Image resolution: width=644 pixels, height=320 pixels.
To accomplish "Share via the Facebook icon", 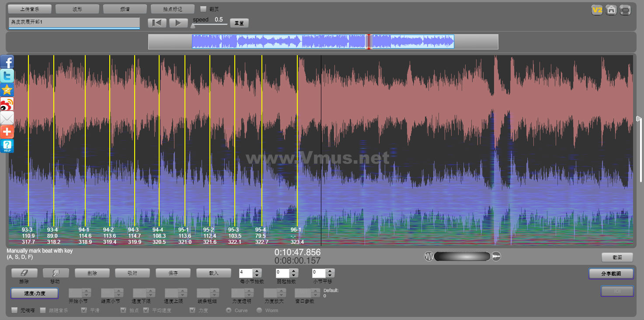I will tap(7, 62).
